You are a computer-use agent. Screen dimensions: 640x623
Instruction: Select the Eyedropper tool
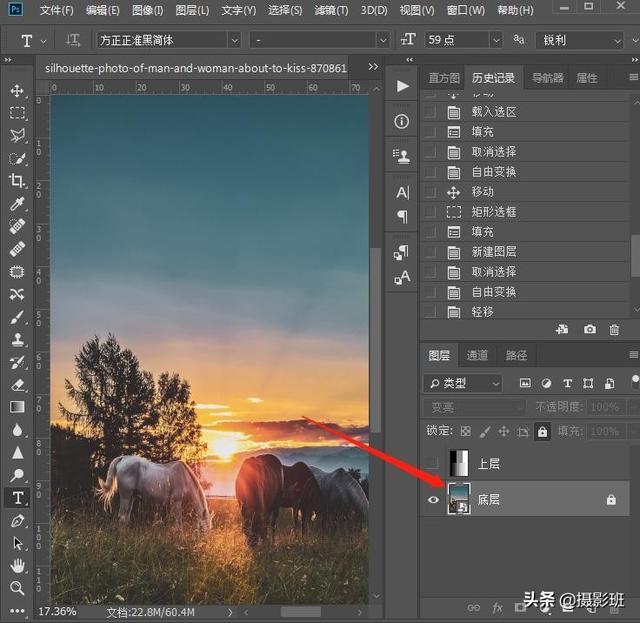point(17,203)
